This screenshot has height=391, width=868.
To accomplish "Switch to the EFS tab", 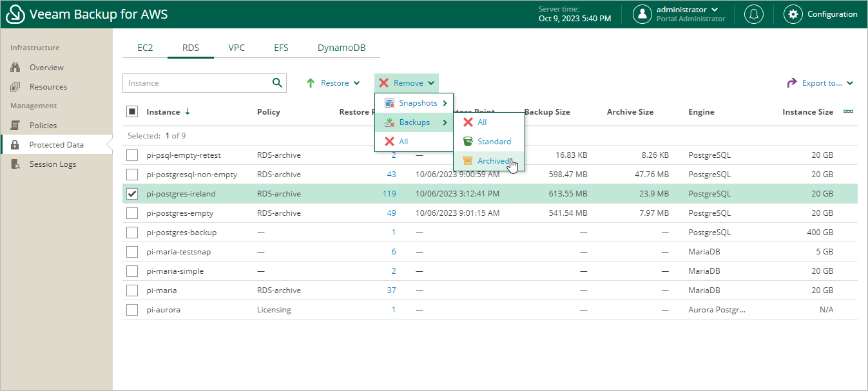I will click(x=281, y=48).
